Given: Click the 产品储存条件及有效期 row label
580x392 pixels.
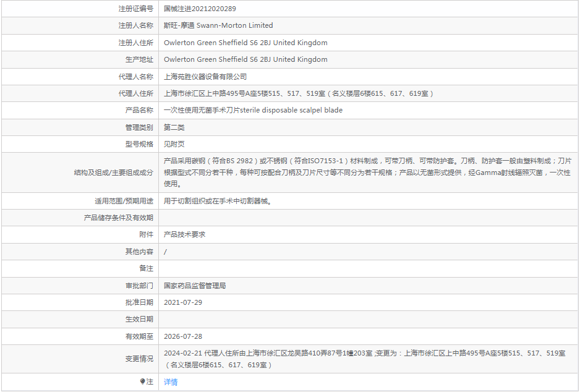Looking at the screenshot, I should pyautogui.click(x=118, y=218).
